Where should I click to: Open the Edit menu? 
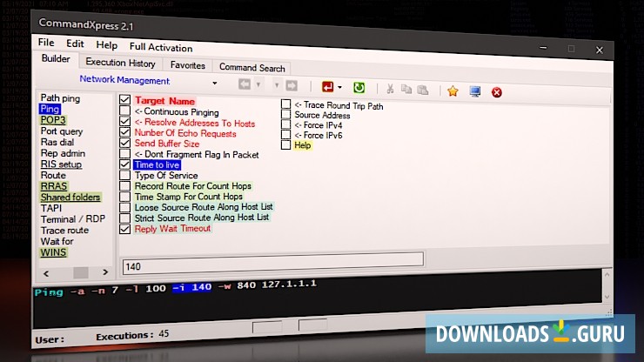[75, 44]
